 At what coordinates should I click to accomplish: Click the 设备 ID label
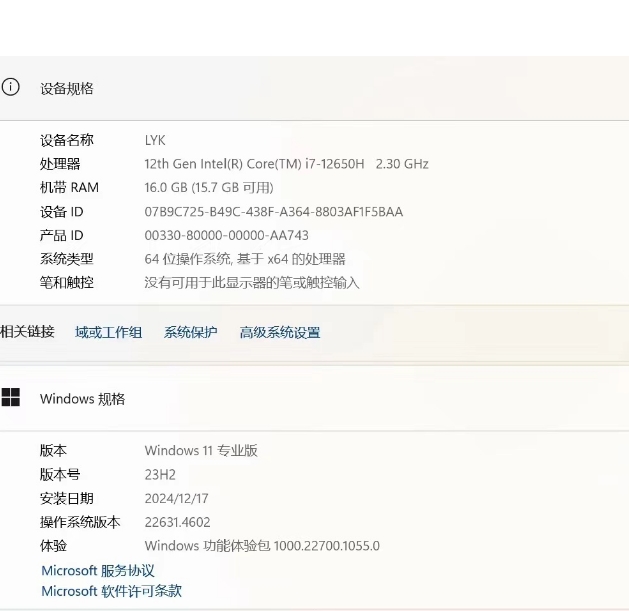click(x=62, y=211)
